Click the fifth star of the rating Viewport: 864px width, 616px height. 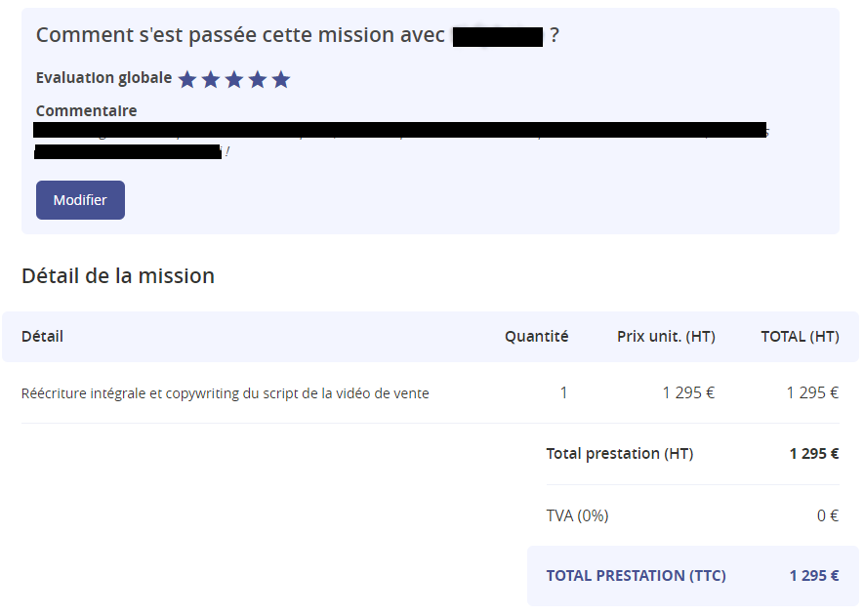[281, 80]
